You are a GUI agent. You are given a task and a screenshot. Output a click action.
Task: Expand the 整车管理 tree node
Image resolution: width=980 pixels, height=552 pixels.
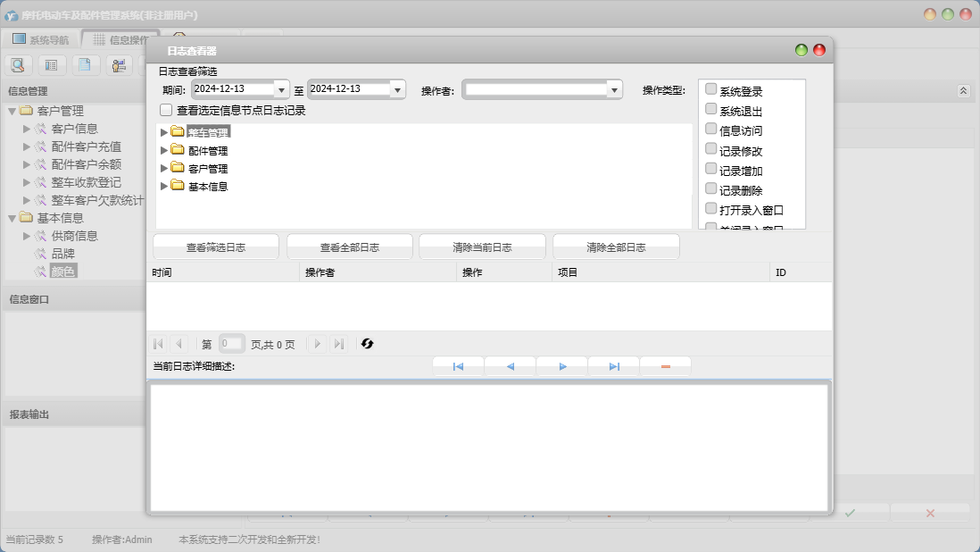pyautogui.click(x=163, y=132)
